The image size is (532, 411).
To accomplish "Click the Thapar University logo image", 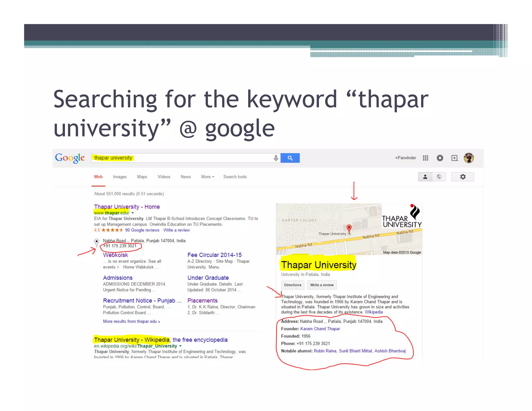I will (x=402, y=216).
